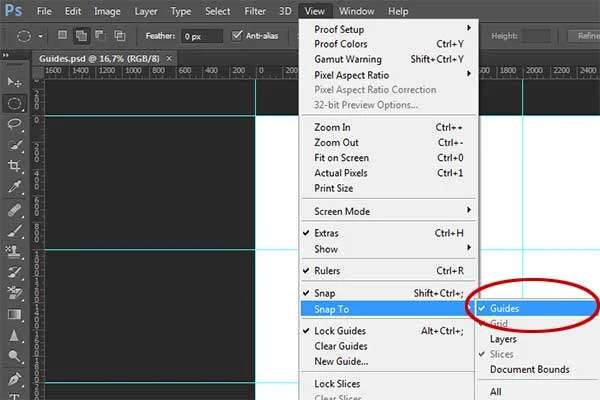Toggle snapping to Document Bounds
The height and width of the screenshot is (400, 600).
pos(536,369)
